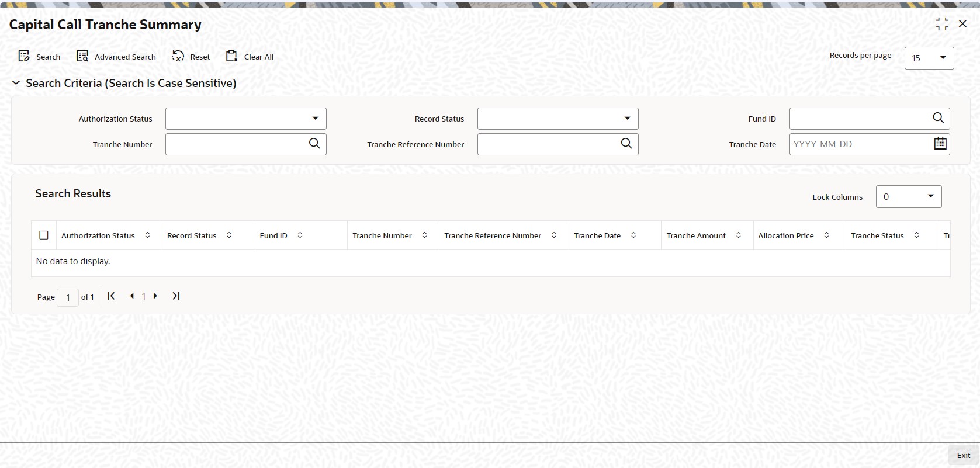Screen dimensions: 980x468
Task: Click the Clear All label
Action: tap(259, 57)
